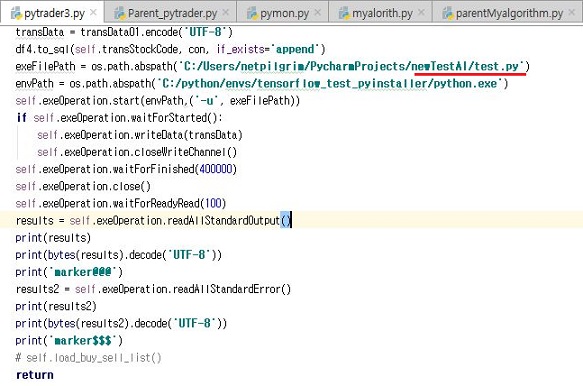
Task: Click the waitForFinished(400000) line
Action: pyautogui.click(x=126, y=169)
